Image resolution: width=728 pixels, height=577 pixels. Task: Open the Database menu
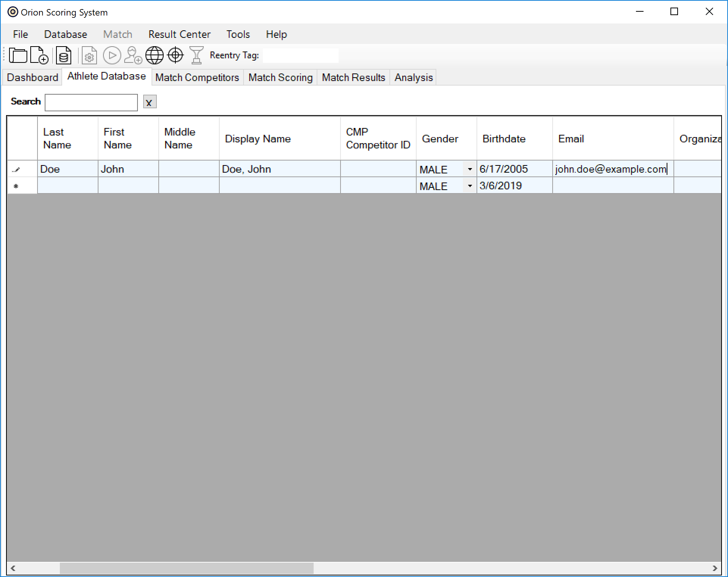(x=65, y=34)
